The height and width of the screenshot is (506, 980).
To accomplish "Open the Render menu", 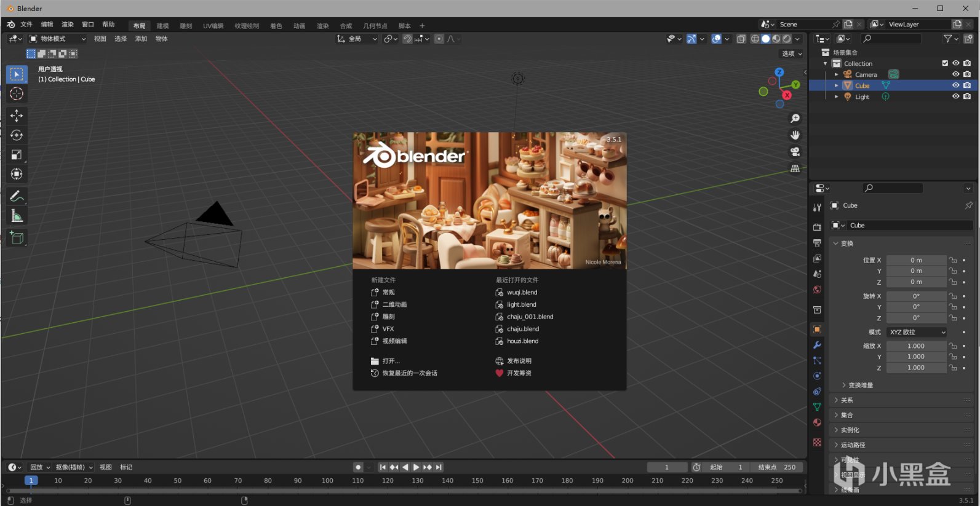I will click(x=67, y=25).
